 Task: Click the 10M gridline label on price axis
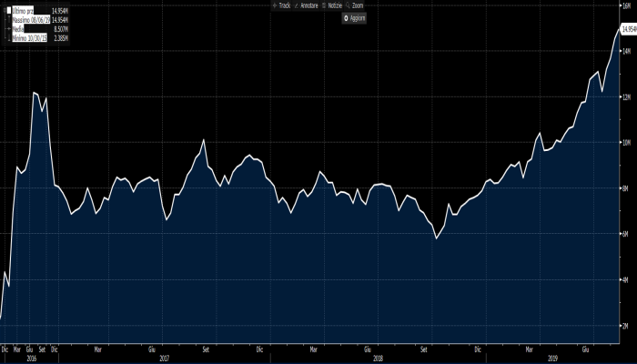point(626,142)
